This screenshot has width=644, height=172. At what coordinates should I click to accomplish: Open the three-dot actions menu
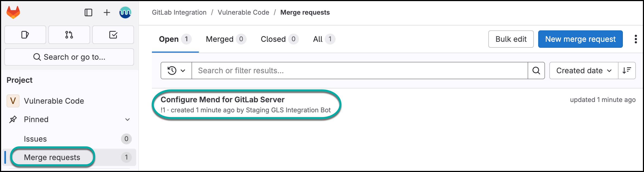tap(636, 39)
